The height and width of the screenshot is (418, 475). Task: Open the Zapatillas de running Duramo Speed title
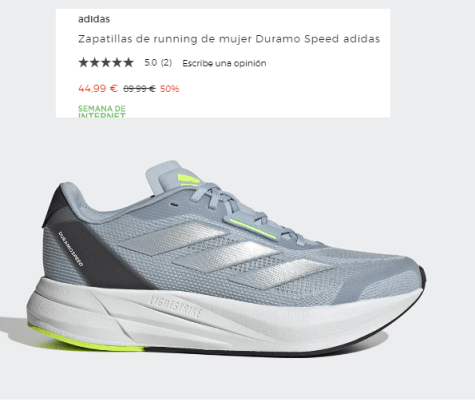pos(229,39)
